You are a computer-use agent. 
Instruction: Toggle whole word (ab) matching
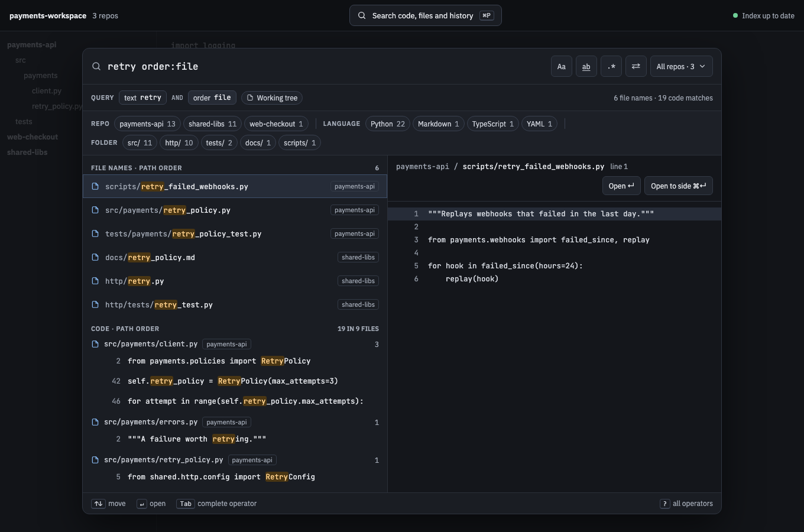click(x=586, y=67)
